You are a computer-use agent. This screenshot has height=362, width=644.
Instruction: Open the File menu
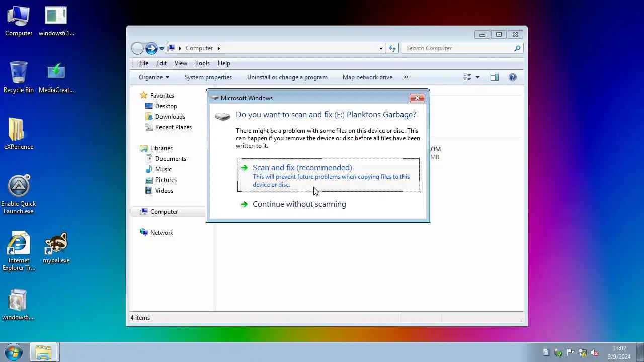coord(144,63)
